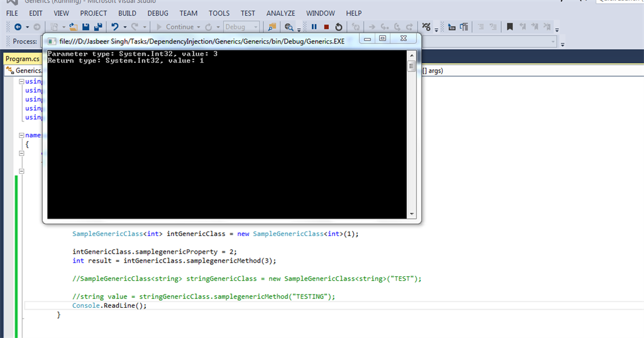Collapse the namespace code block

tap(21, 135)
